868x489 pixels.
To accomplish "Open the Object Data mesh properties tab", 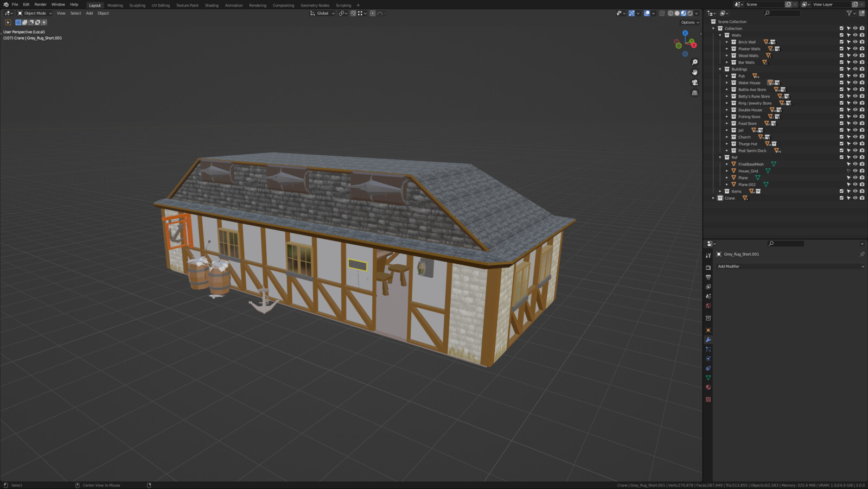I will click(708, 378).
